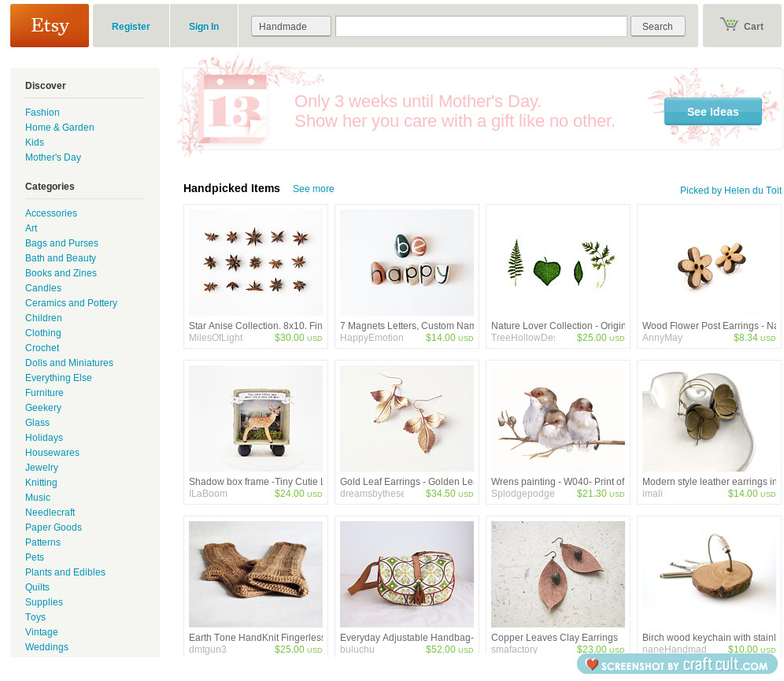Open the Everyday Adjustable Handbag thumbnail
This screenshot has height=681, width=784.
pyautogui.click(x=406, y=574)
